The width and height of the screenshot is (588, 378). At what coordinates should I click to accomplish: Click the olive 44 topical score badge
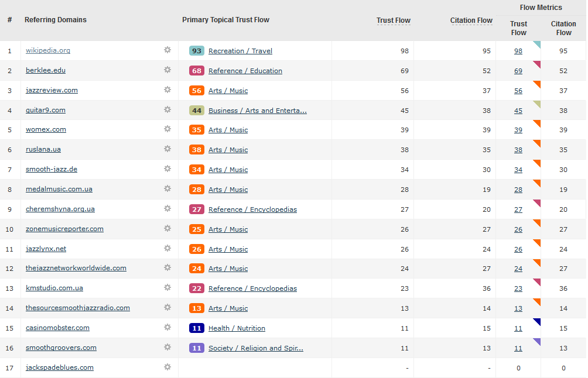click(x=197, y=111)
